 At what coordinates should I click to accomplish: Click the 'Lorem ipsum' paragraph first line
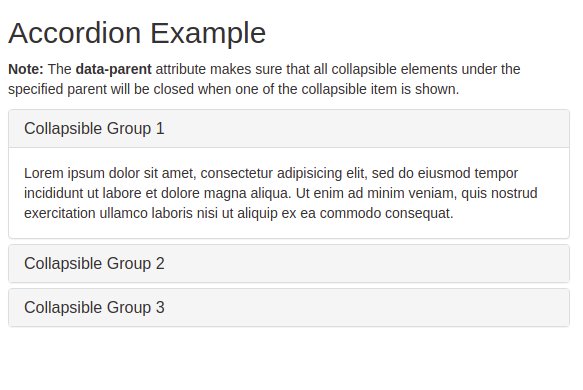click(271, 173)
